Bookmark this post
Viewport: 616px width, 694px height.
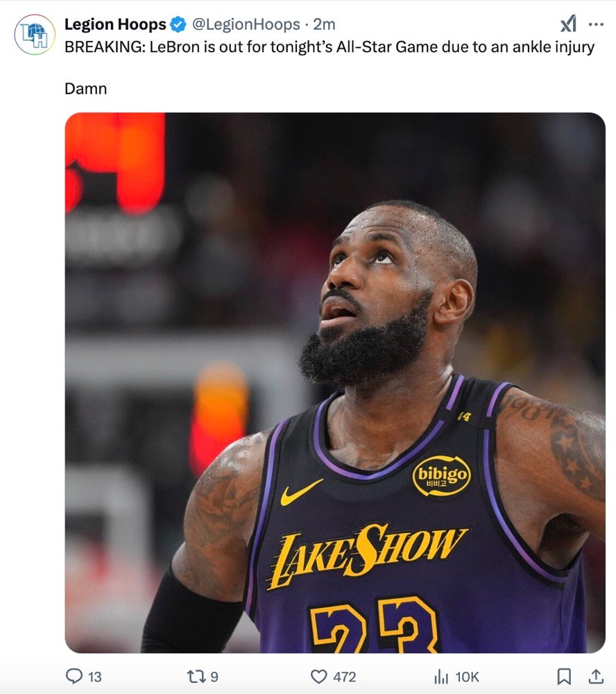pyautogui.click(x=565, y=676)
